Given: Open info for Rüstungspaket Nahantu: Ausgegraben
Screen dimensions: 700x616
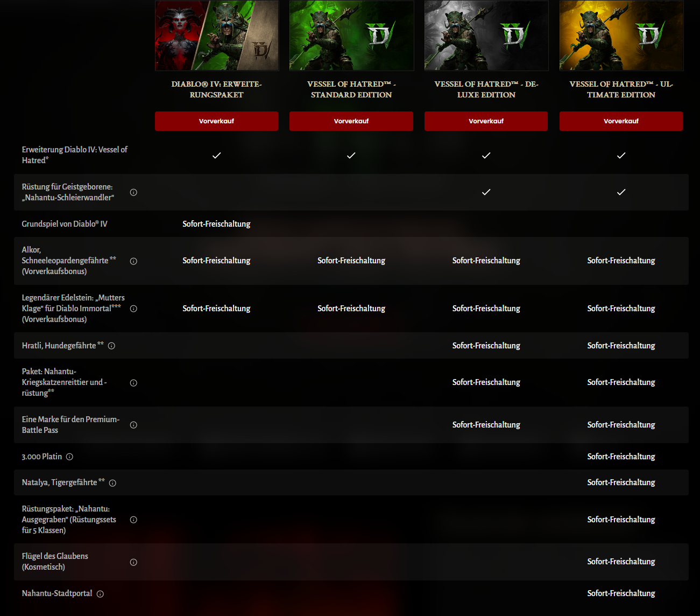Looking at the screenshot, I should pyautogui.click(x=133, y=520).
